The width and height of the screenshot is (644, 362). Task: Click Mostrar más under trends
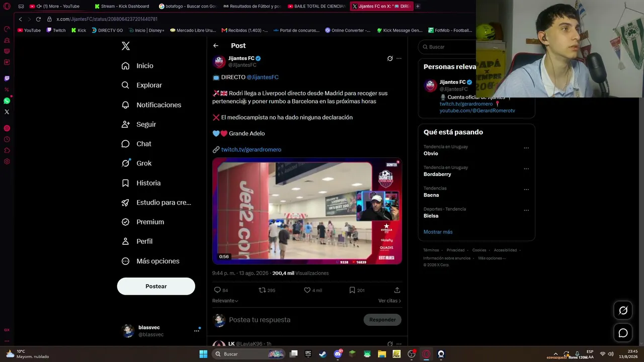pyautogui.click(x=438, y=232)
